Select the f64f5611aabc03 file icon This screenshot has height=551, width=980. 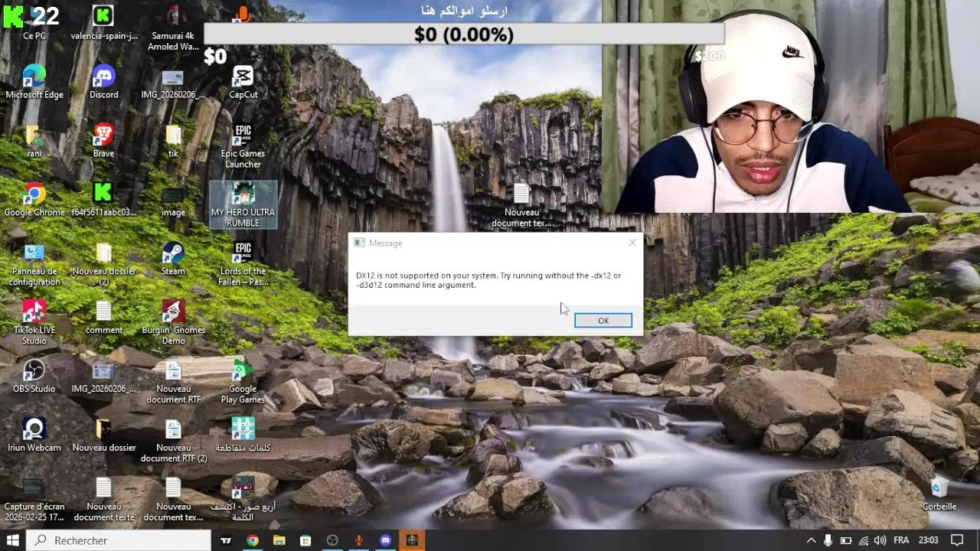[x=103, y=200]
